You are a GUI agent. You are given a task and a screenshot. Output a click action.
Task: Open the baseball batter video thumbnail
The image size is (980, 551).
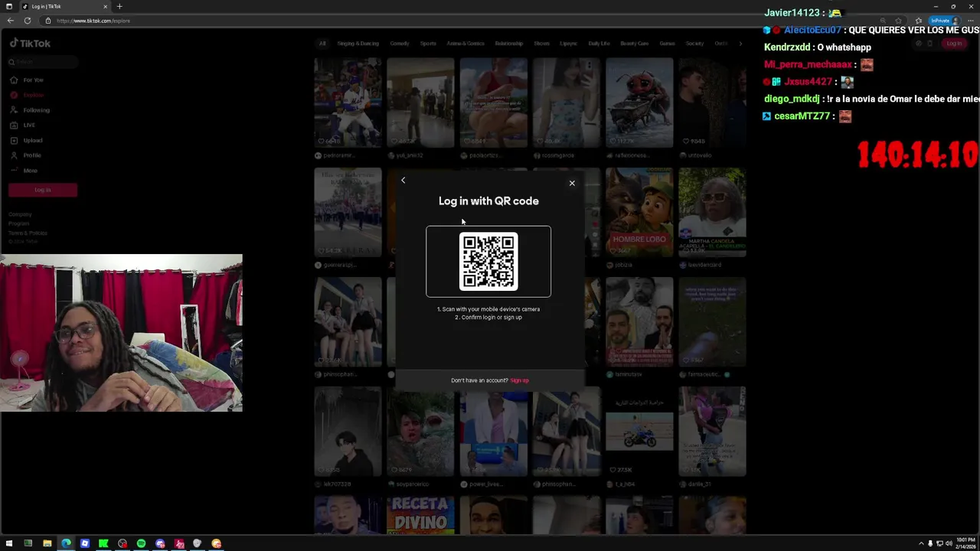click(x=348, y=103)
